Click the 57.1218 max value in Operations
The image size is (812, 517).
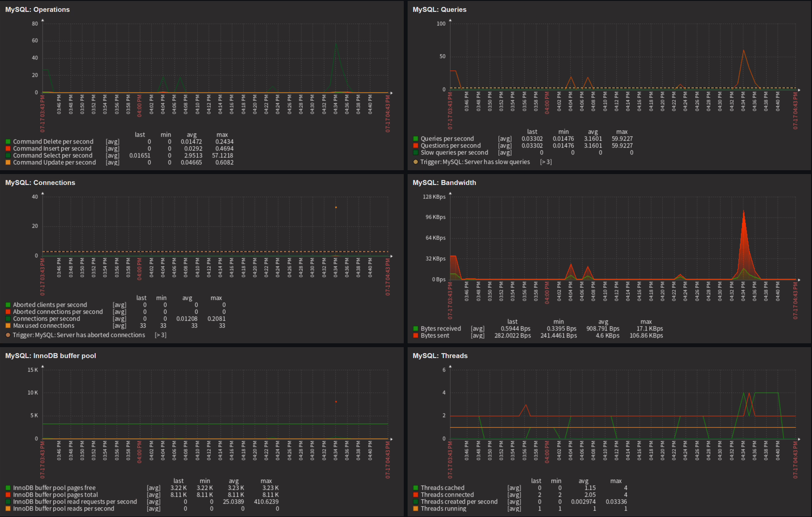[x=222, y=155]
